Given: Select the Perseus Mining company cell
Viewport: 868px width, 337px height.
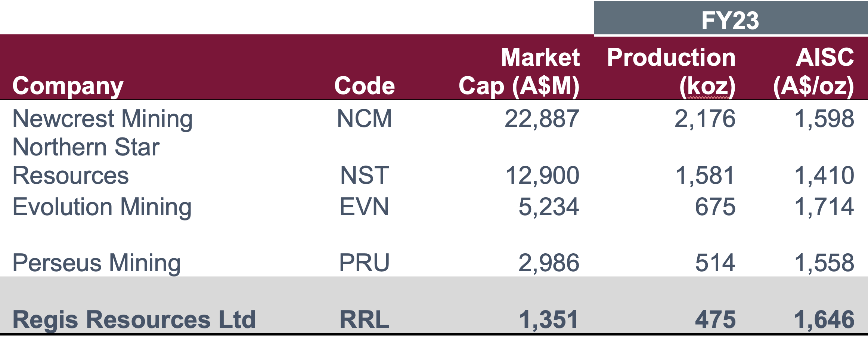Looking at the screenshot, I should point(96,263).
